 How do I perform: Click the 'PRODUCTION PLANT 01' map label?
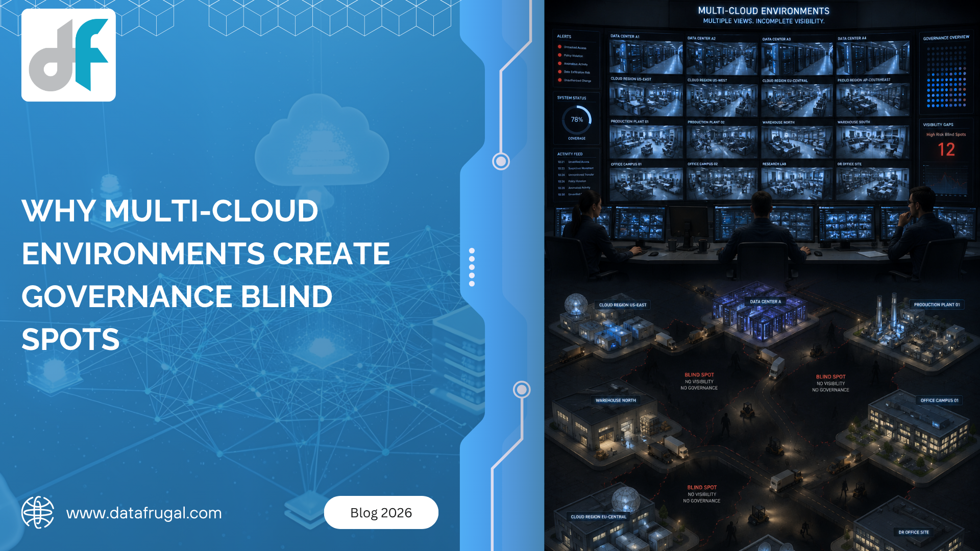937,305
